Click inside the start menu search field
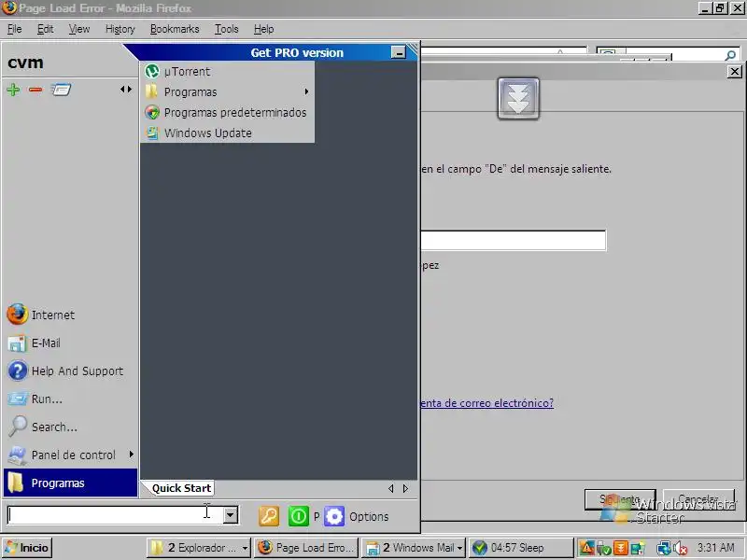This screenshot has height=560, width=747. pyautogui.click(x=115, y=515)
